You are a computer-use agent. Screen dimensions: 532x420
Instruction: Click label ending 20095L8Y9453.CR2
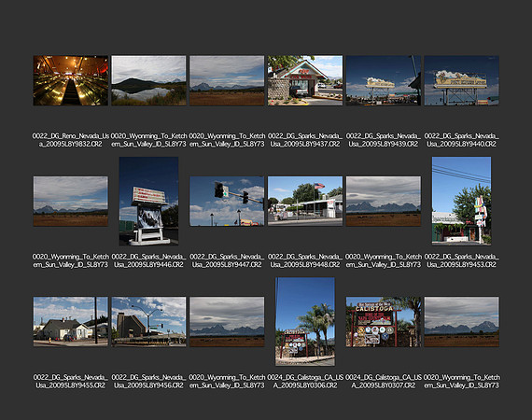pos(461,260)
